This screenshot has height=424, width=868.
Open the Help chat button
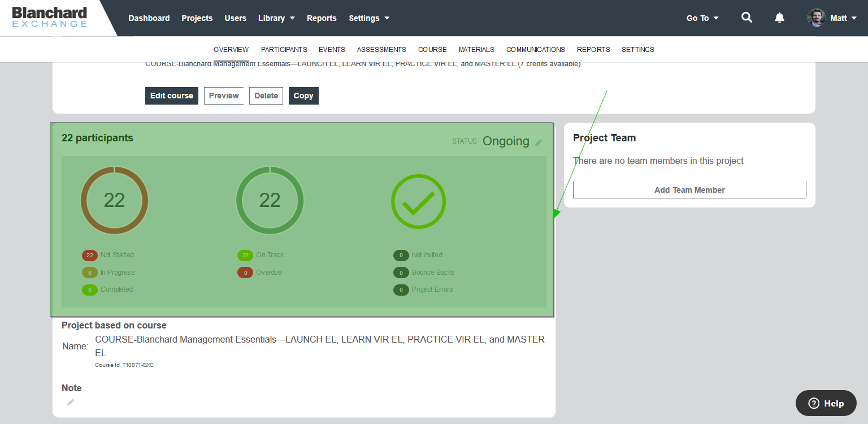tap(826, 403)
